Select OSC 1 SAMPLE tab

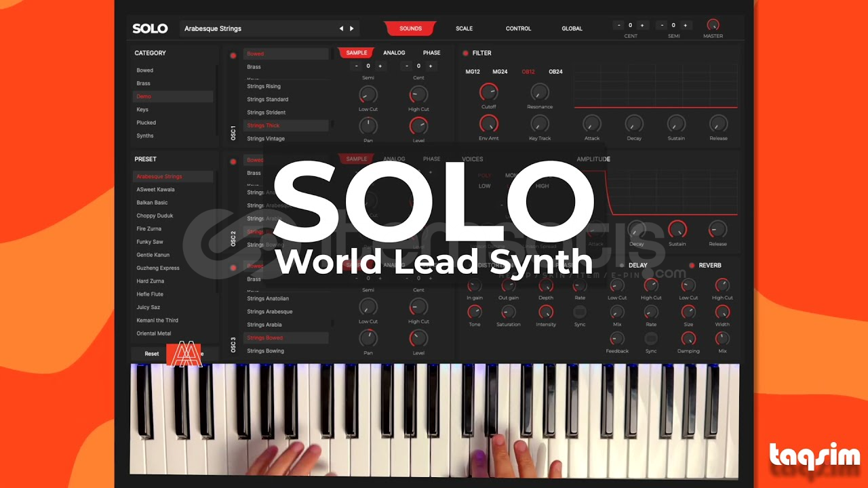pyautogui.click(x=356, y=53)
